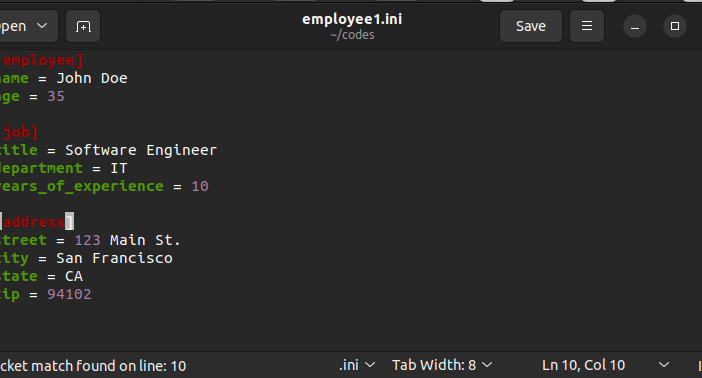Click on the Software Engineer value text
Viewport: 702px width, 378px height.
point(141,150)
